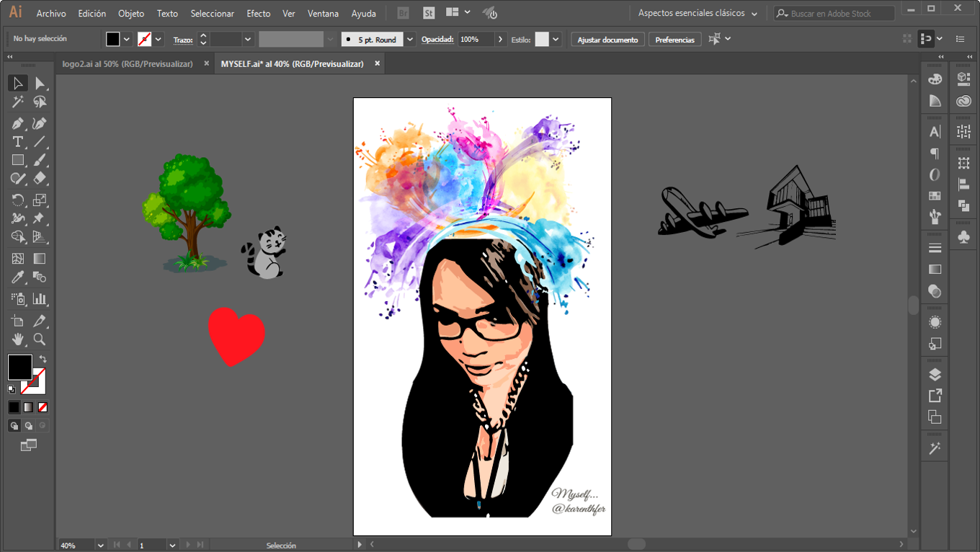Reset default fill and stroke
Viewport: 980px width, 552px height.
12,389
